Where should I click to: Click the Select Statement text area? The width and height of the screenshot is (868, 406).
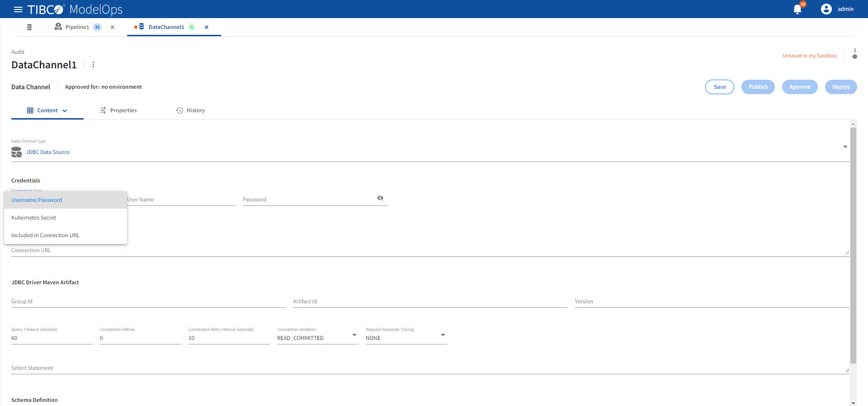430,368
